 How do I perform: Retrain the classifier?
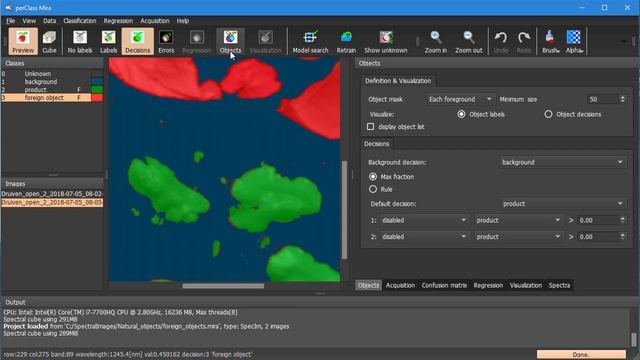pyautogui.click(x=346, y=41)
